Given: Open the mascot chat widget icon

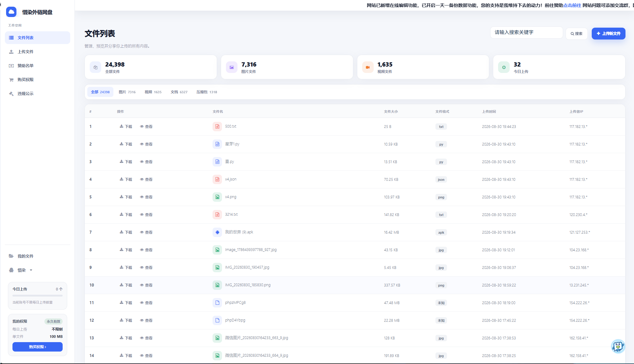Looking at the screenshot, I should click(618, 346).
